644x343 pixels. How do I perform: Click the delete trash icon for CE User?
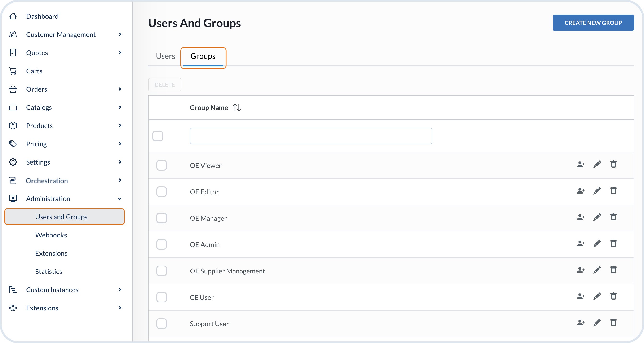pos(614,296)
